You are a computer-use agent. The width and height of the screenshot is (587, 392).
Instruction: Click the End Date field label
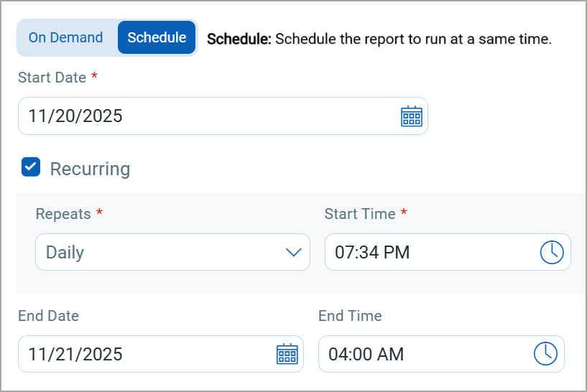[48, 316]
